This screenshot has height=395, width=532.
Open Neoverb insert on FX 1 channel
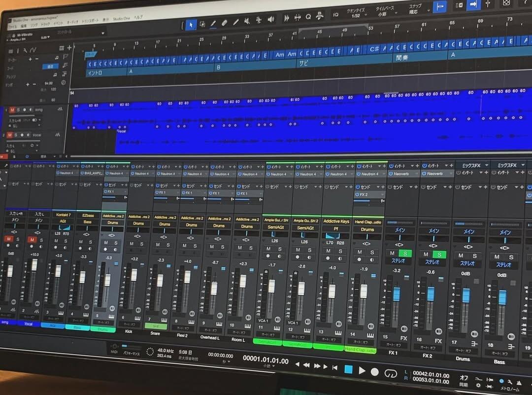click(402, 174)
